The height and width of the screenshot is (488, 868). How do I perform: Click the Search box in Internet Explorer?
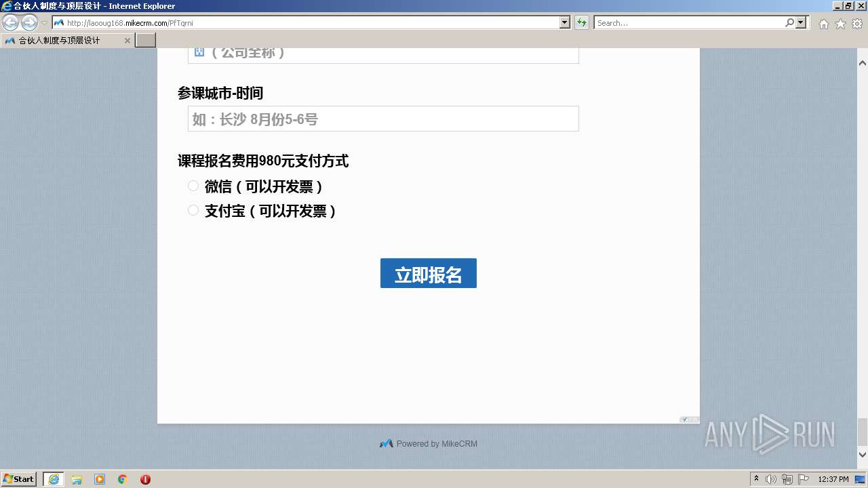click(689, 22)
